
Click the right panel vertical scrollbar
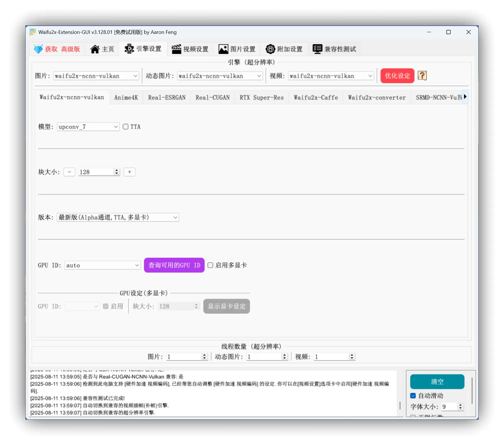472,391
